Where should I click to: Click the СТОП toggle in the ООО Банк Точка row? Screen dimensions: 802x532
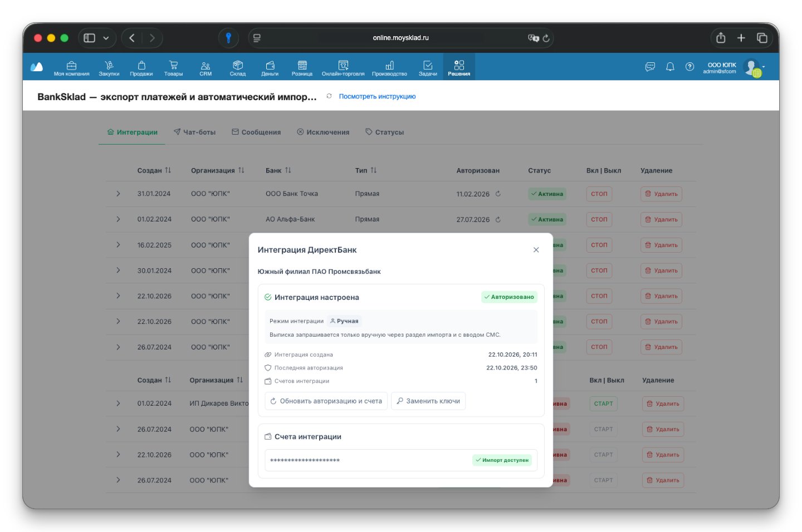tap(599, 194)
